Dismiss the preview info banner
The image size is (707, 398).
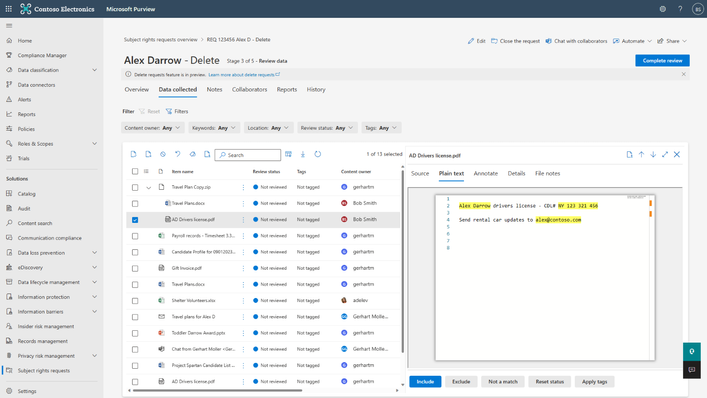[684, 74]
